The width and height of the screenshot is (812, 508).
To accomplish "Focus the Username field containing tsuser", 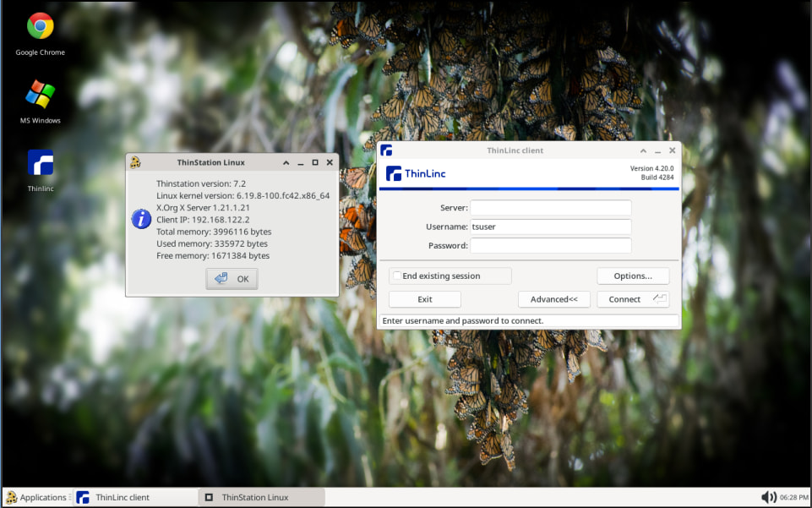I will click(x=550, y=227).
